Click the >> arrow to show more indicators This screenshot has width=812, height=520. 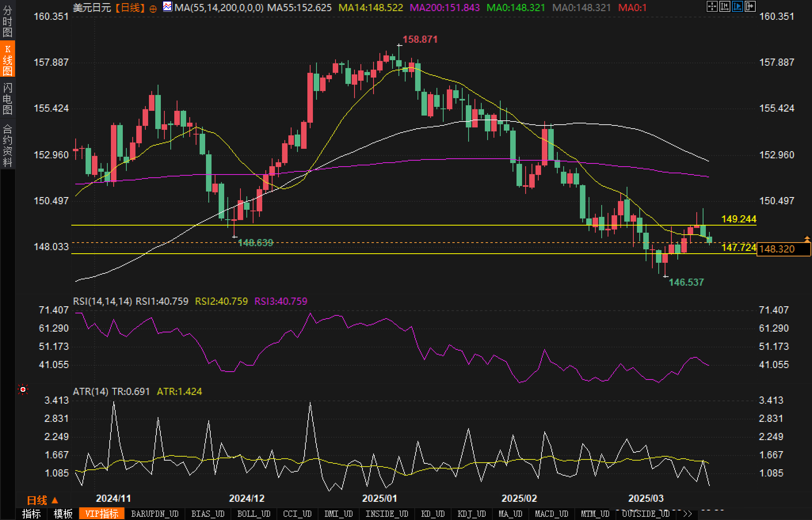(687, 514)
